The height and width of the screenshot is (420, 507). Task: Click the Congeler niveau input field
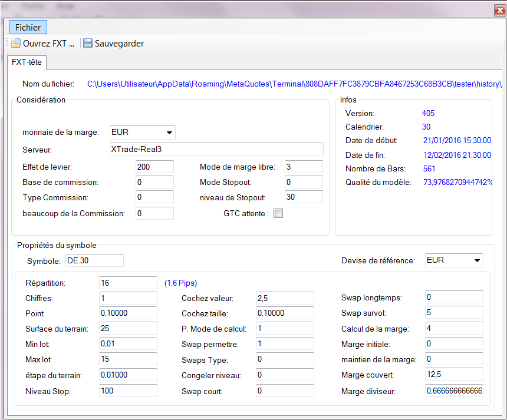[x=285, y=375]
